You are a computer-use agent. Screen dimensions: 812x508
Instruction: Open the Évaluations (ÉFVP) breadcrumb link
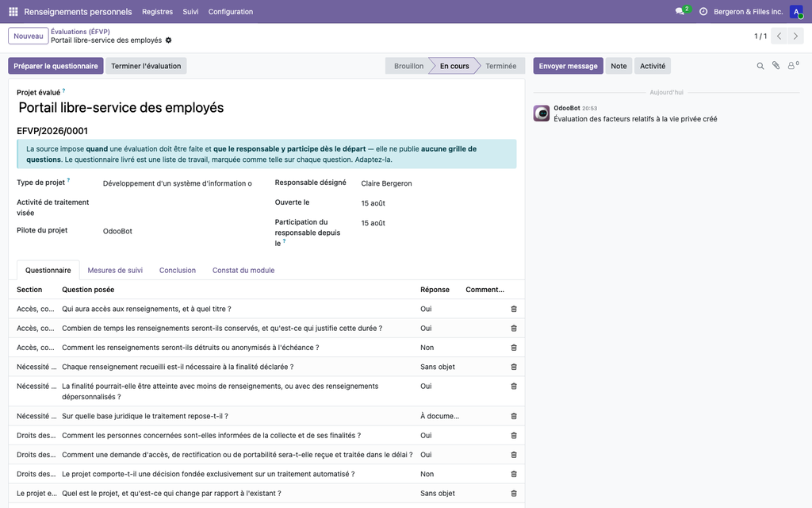(x=80, y=32)
